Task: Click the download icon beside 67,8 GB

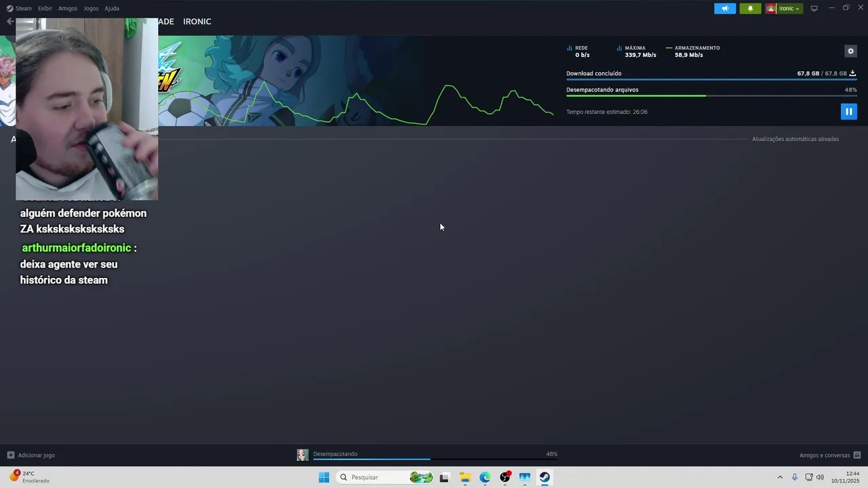Action: [852, 73]
